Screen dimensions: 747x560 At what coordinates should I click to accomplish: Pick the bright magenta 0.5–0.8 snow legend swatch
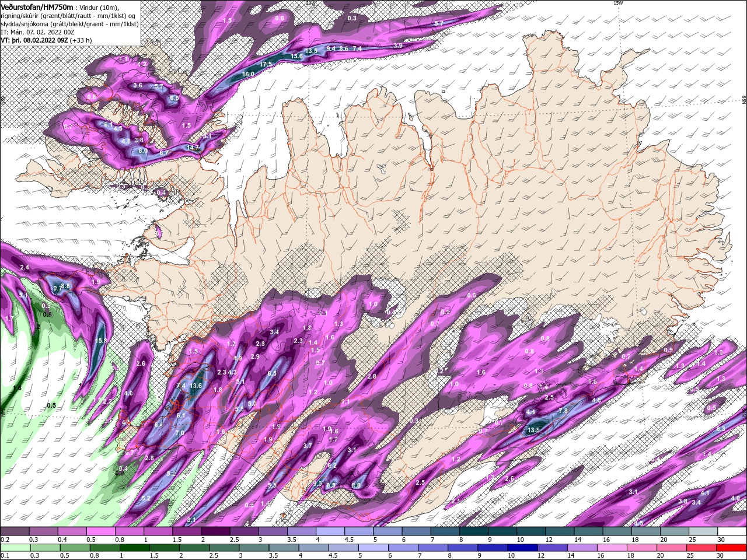[100, 531]
